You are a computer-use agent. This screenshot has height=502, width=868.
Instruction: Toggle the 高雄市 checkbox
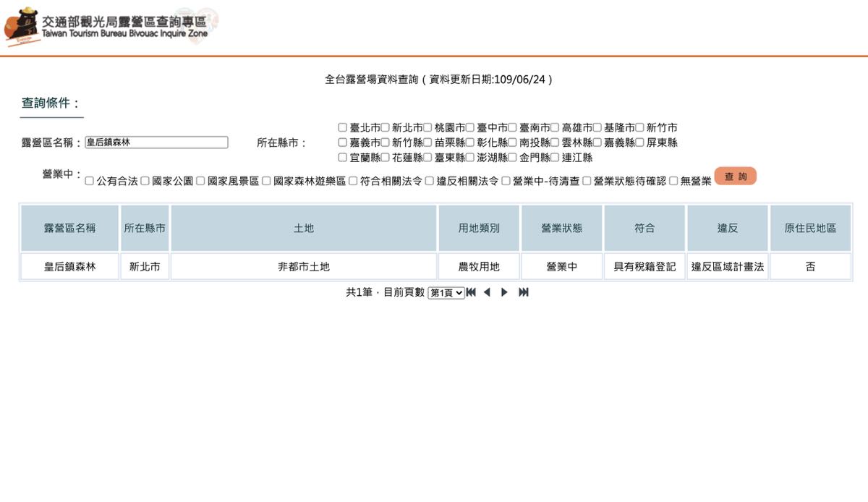pyautogui.click(x=555, y=127)
